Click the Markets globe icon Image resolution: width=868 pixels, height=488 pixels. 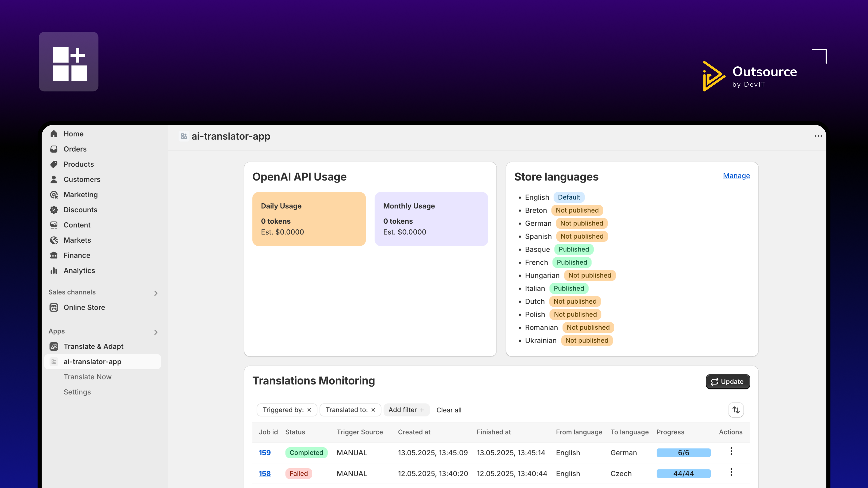coord(54,240)
